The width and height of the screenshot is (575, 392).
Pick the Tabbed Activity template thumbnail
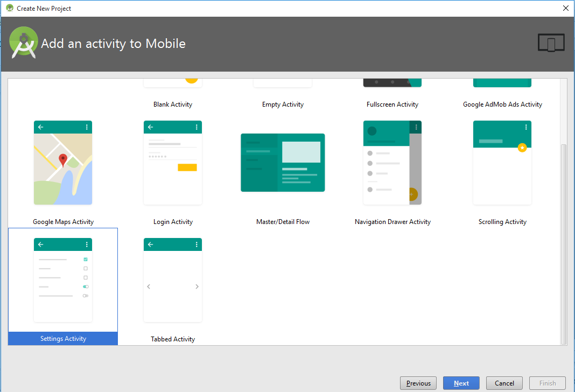pyautogui.click(x=173, y=280)
